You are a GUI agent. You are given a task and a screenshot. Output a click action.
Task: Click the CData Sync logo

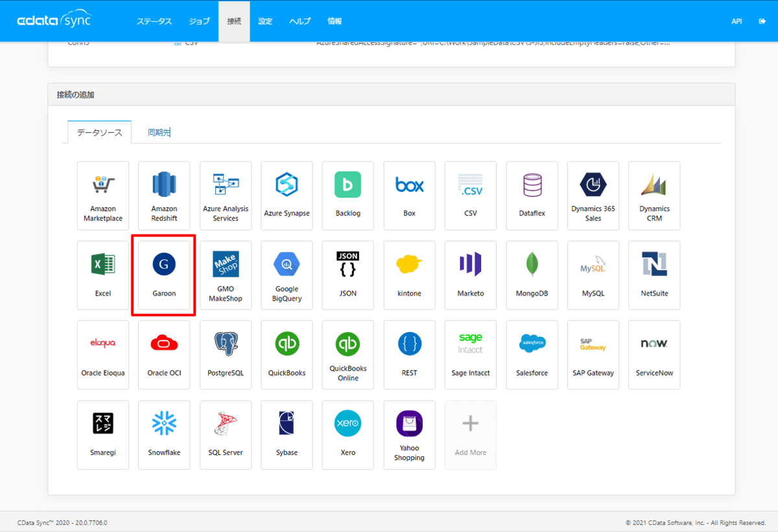(54, 21)
